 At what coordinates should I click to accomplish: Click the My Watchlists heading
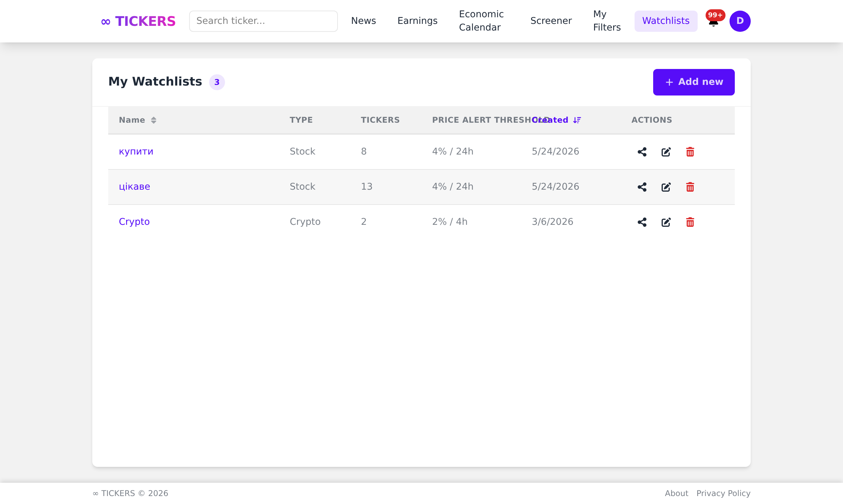(155, 82)
